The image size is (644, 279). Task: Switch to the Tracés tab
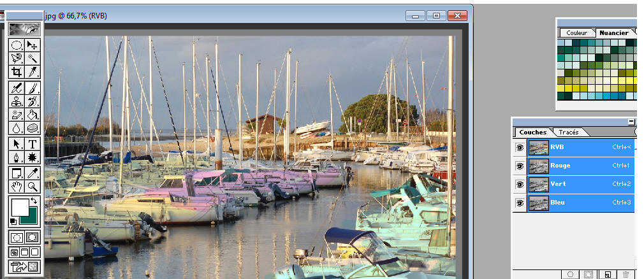(569, 132)
